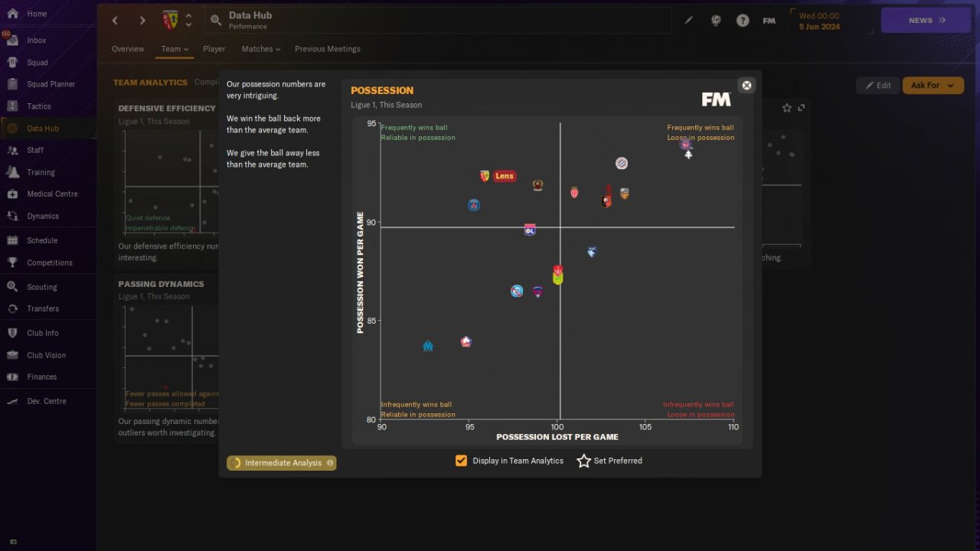The image size is (980, 551).
Task: Switch to the Player tab
Action: [x=214, y=49]
